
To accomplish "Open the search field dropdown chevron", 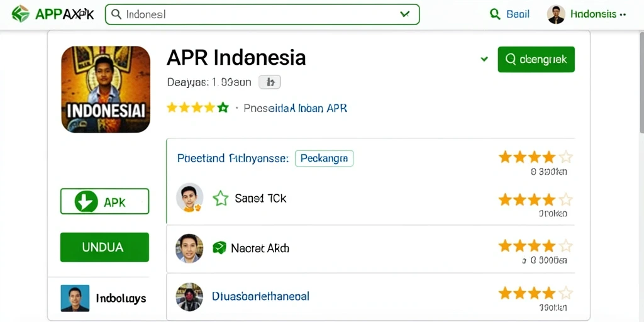I will (404, 14).
